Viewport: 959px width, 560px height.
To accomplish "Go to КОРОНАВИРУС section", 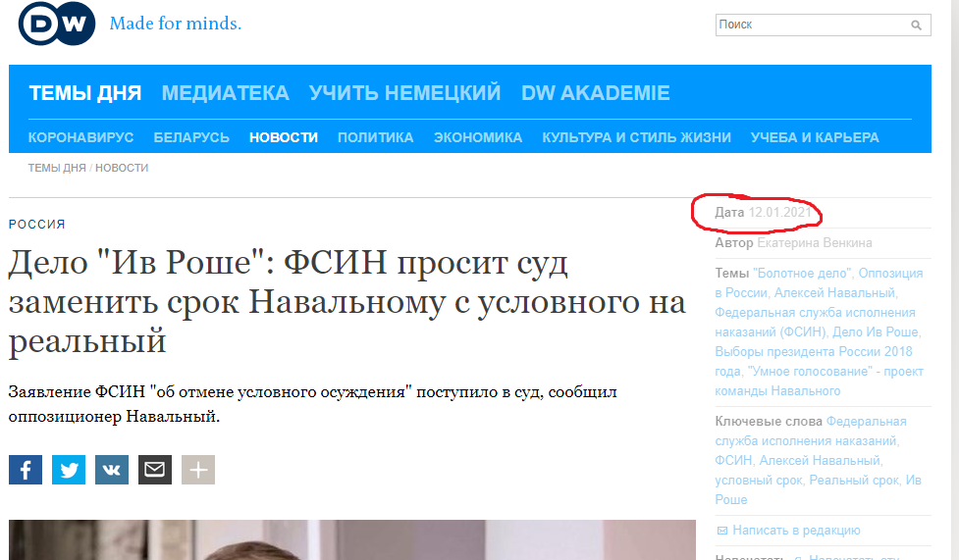I will point(80,137).
